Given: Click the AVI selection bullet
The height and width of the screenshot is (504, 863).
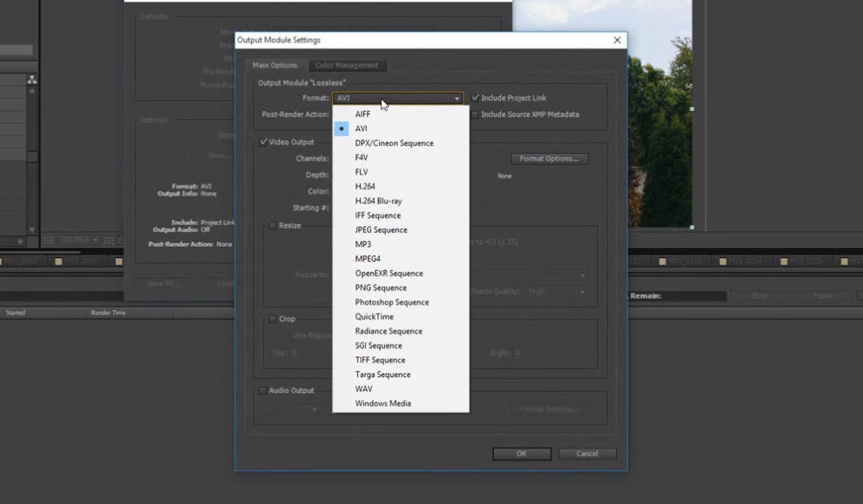Looking at the screenshot, I should coord(342,128).
